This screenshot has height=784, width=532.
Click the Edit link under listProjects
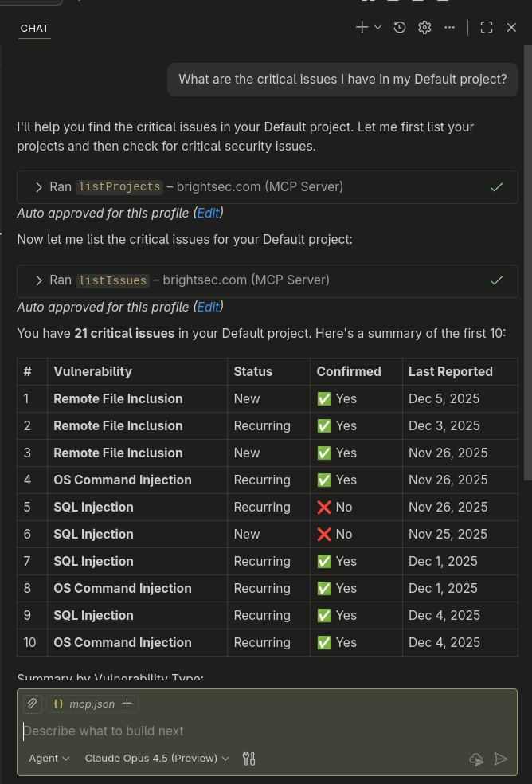[x=208, y=214]
